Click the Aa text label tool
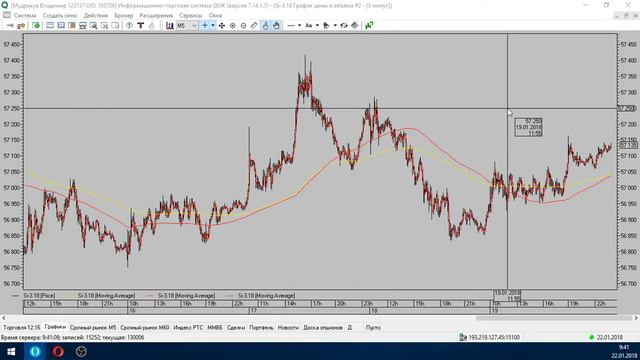 (x=309, y=25)
